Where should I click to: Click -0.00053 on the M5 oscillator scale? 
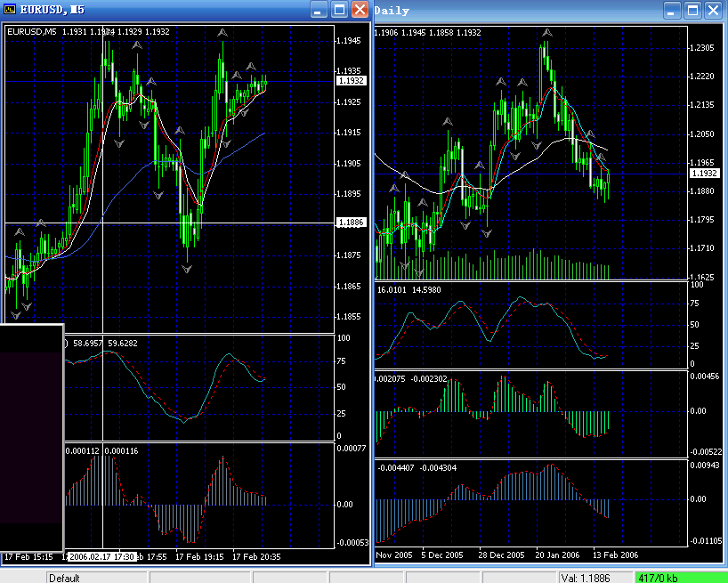352,542
